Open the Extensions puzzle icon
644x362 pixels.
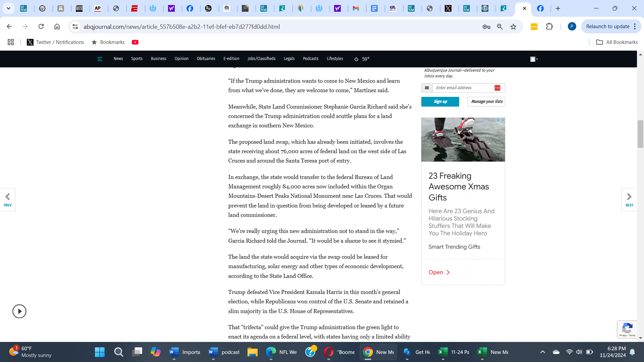pyautogui.click(x=549, y=26)
